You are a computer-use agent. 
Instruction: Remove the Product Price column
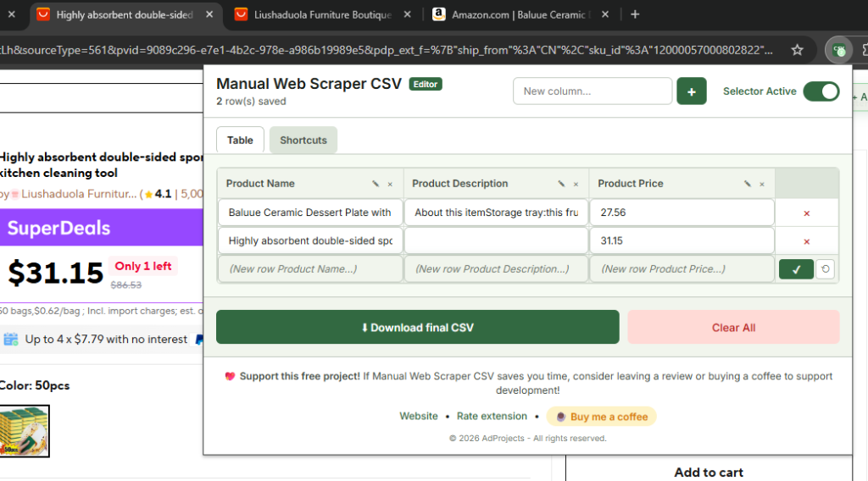762,184
